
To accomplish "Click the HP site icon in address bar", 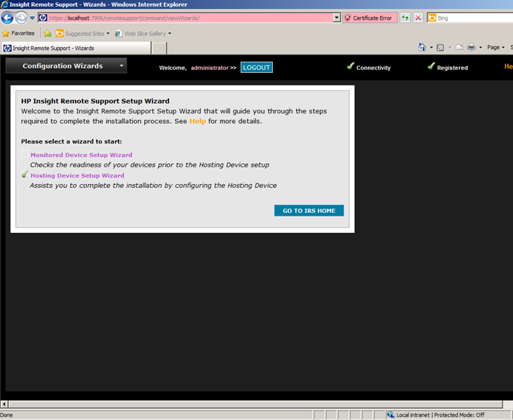I will 43,17.
